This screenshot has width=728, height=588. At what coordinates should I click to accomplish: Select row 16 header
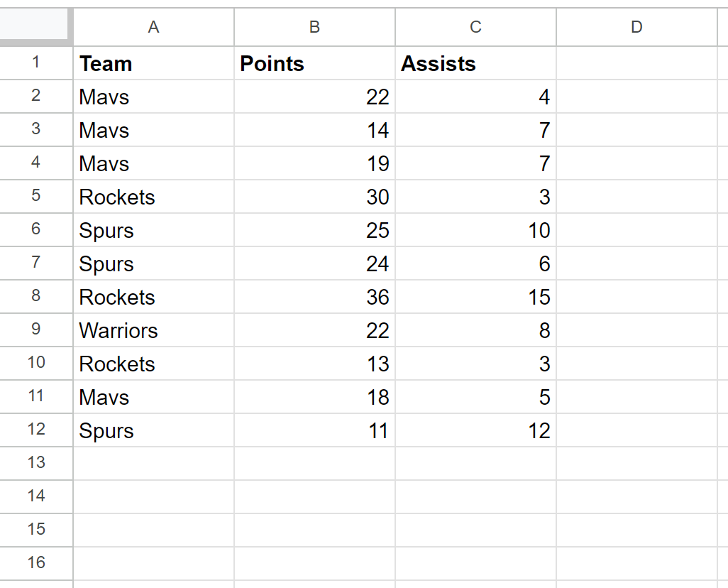pyautogui.click(x=36, y=563)
